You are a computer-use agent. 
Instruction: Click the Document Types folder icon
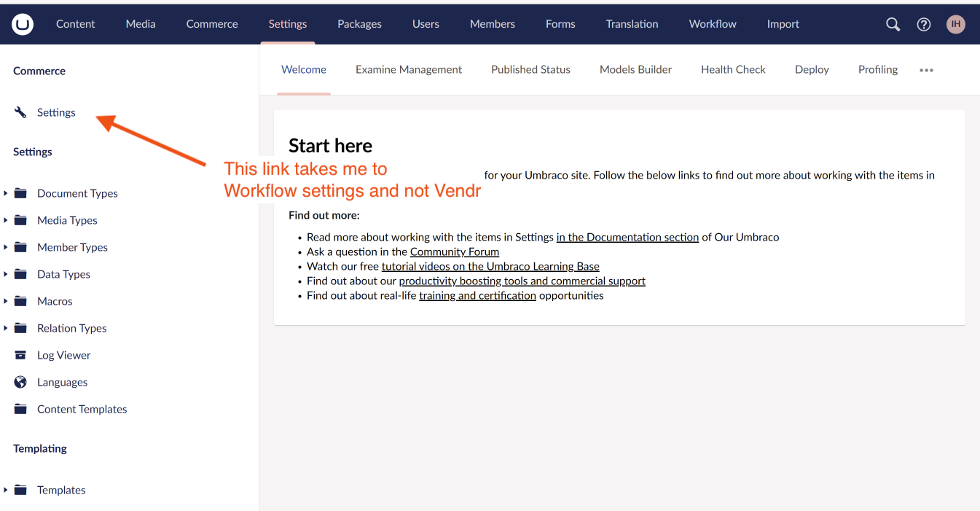click(20, 193)
